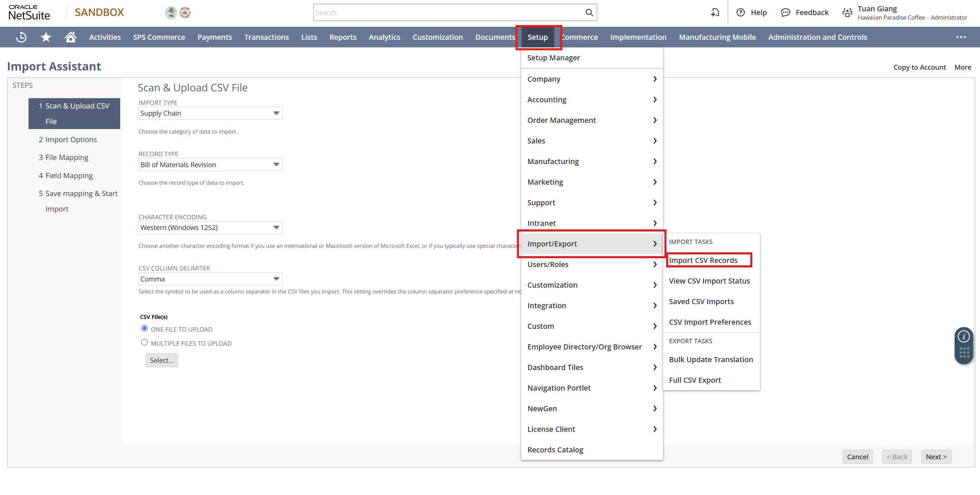
Task: Click the Feedback speech bubble icon
Action: (x=785, y=13)
